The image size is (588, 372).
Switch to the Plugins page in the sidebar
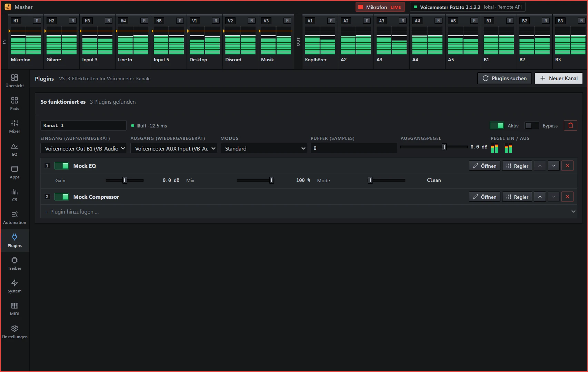click(14, 240)
